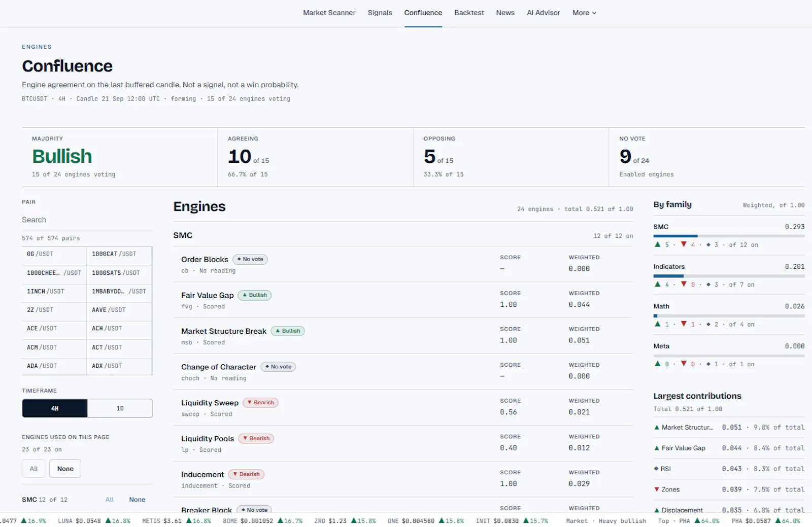812x527 pixels.
Task: Click the METIS ticker entry
Action: pyautogui.click(x=177, y=521)
